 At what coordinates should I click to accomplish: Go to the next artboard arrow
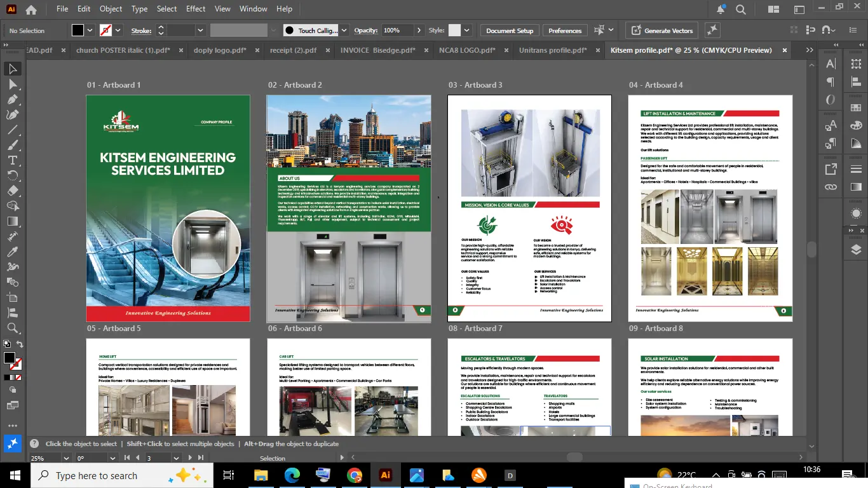pos(189,457)
